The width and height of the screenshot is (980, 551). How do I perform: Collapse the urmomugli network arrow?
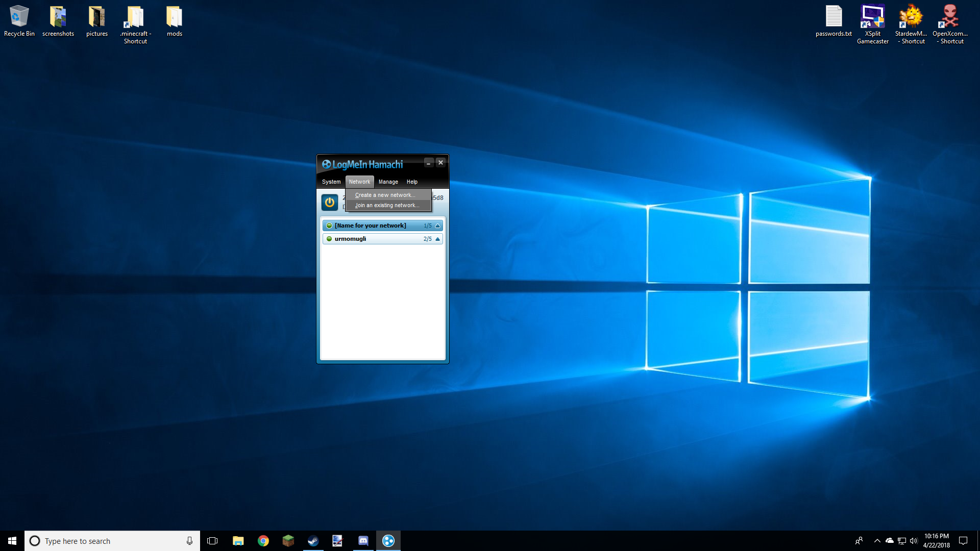[437, 239]
